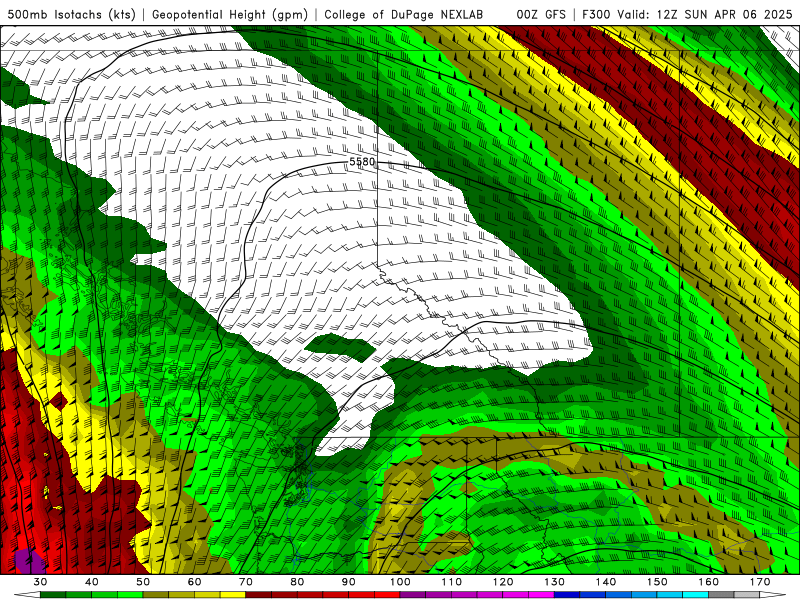Viewport: 800px width, 600px height.
Task: Select the dark blue swatch starting at 130 kts
Action: pyautogui.click(x=567, y=595)
